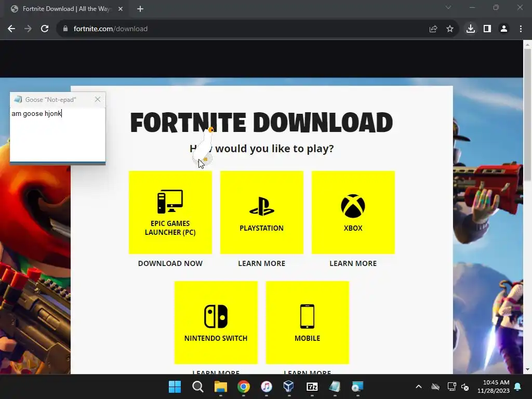The image size is (532, 399).
Task: Open Chrome profile menu
Action: point(504,29)
